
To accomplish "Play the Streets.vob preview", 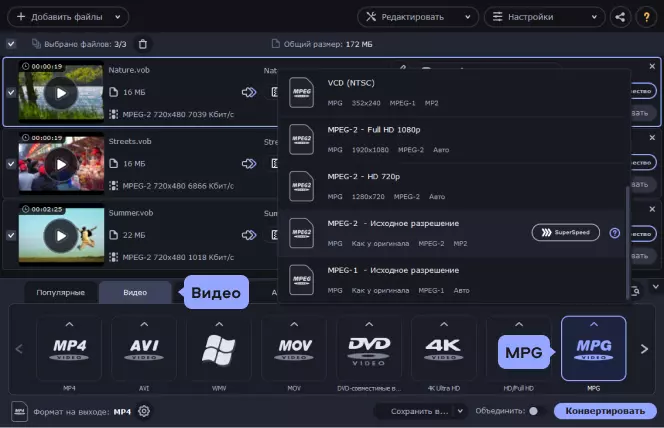I will pos(61,164).
